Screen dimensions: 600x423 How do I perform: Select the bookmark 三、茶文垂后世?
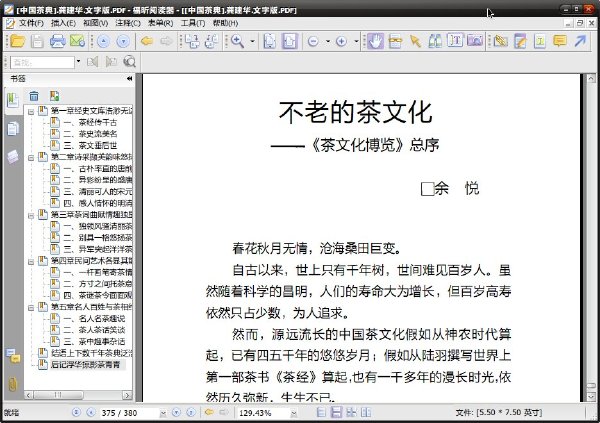(90, 145)
